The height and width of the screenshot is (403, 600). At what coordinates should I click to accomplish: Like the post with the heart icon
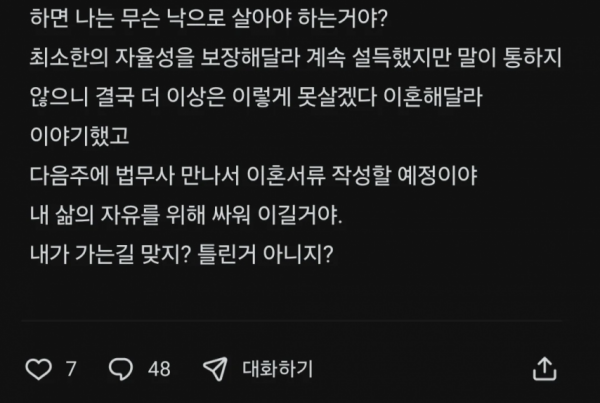tap(38, 369)
